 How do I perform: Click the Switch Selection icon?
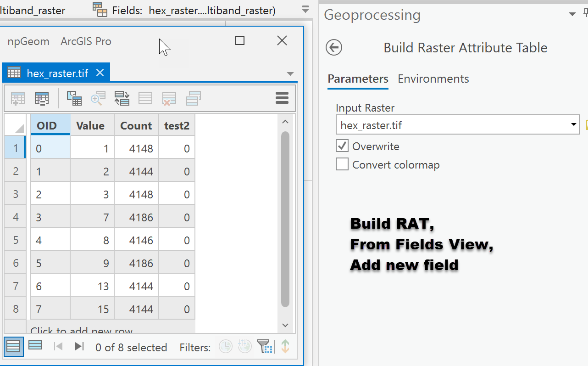pyautogui.click(x=122, y=98)
